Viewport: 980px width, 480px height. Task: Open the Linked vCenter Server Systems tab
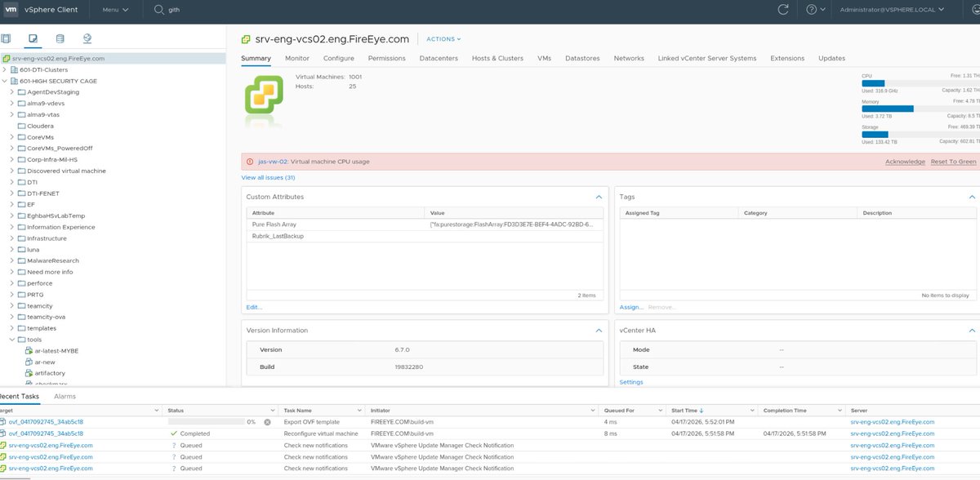coord(707,58)
